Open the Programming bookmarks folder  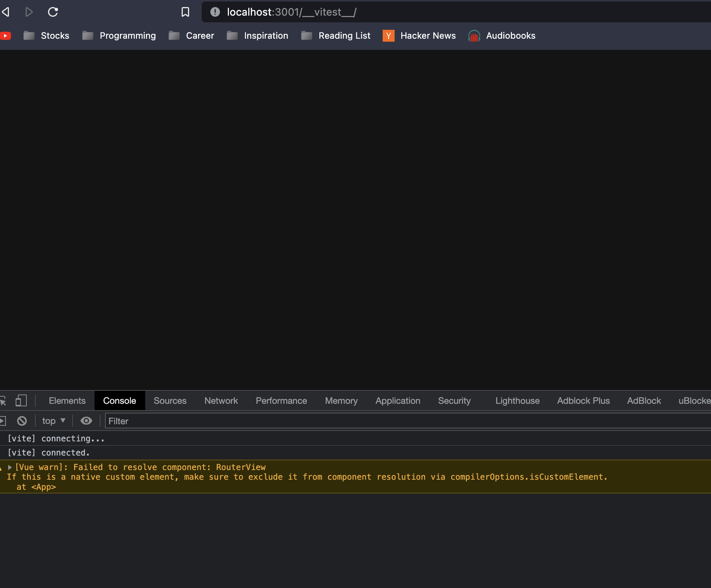(119, 36)
